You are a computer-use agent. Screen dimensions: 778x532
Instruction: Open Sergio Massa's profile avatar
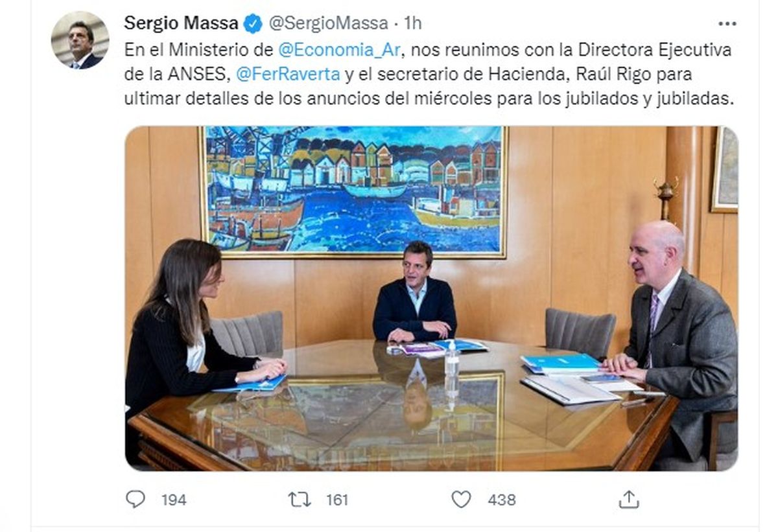80,40
